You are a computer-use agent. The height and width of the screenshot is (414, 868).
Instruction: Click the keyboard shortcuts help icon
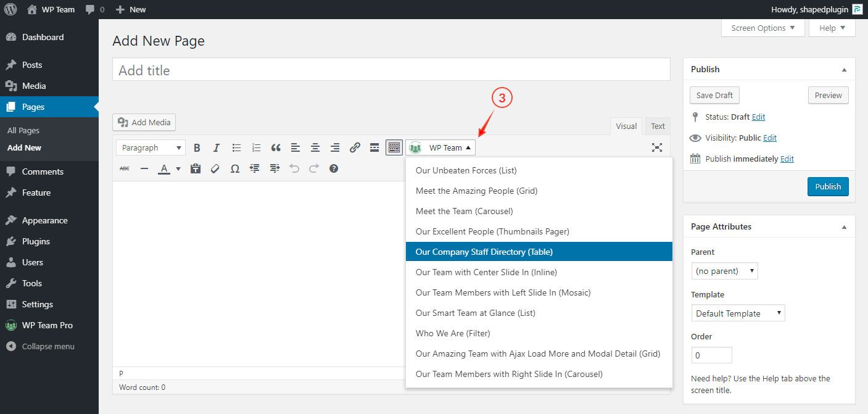(334, 168)
